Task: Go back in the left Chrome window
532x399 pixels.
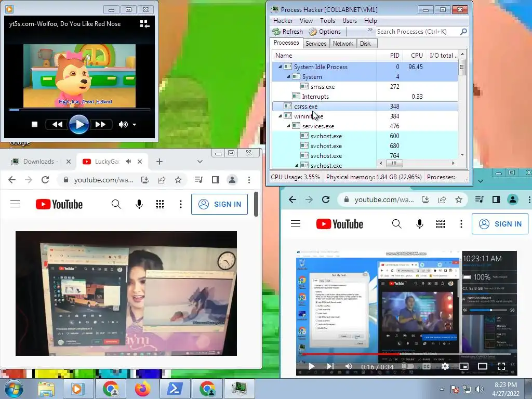Action: tap(12, 180)
